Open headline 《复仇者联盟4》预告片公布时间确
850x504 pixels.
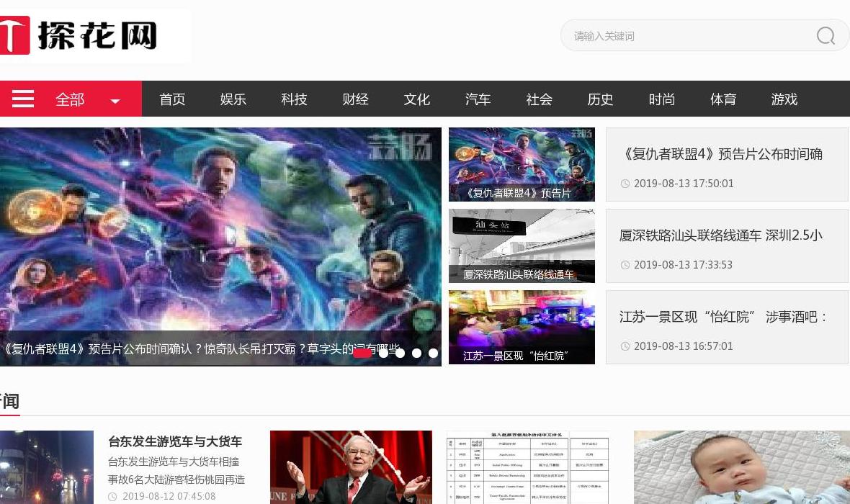point(721,154)
